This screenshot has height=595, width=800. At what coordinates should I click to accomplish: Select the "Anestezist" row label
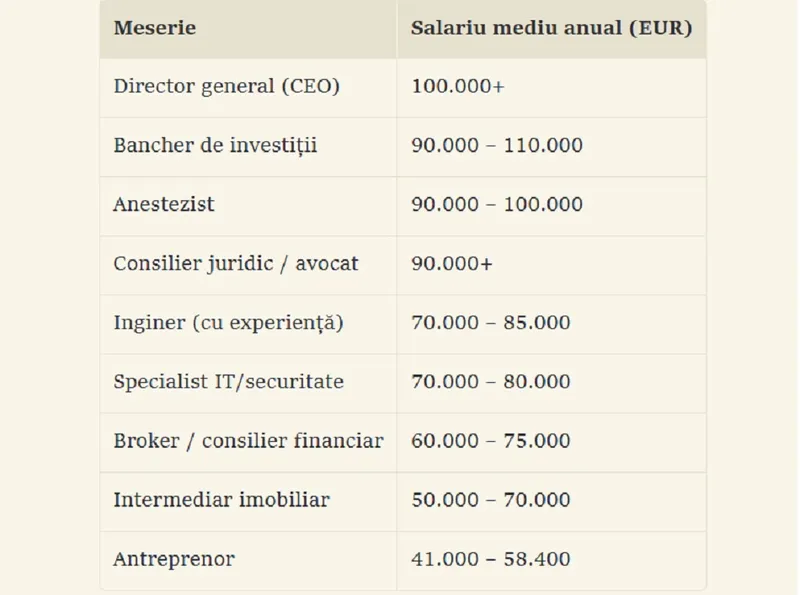(x=164, y=205)
